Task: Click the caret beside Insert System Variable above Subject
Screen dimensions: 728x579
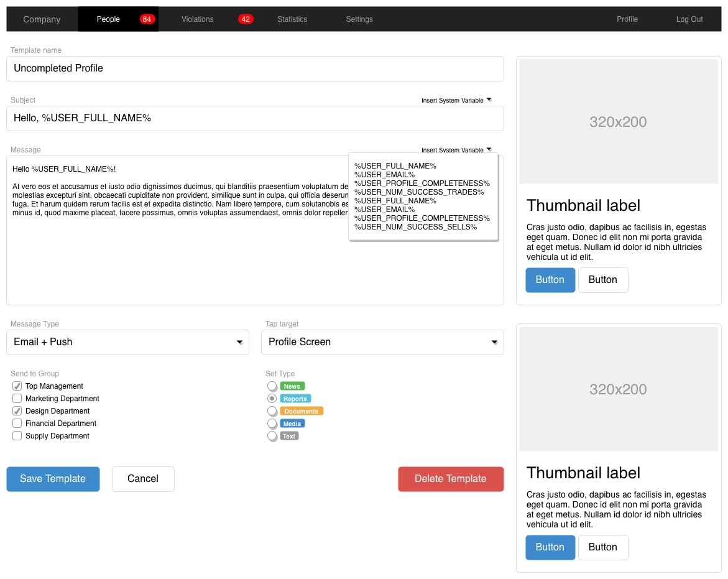Action: coord(489,100)
